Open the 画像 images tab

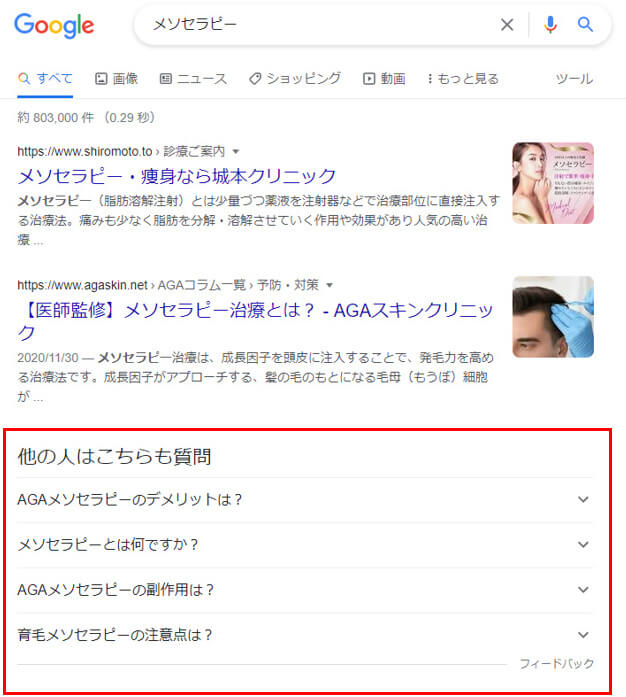click(116, 79)
